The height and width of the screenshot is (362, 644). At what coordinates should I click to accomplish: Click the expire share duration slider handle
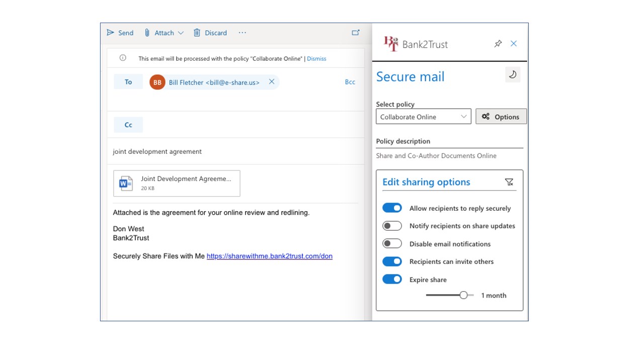point(463,295)
